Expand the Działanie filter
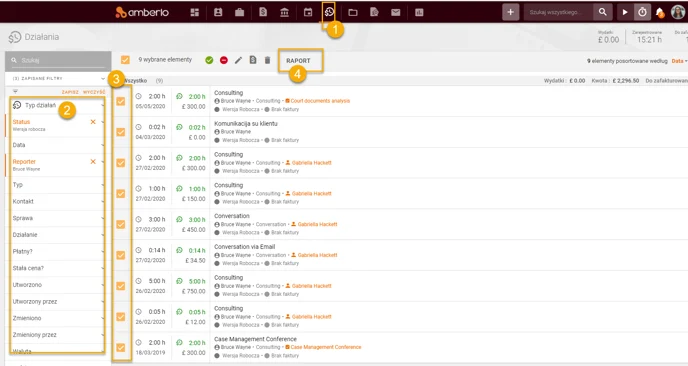 point(57,235)
